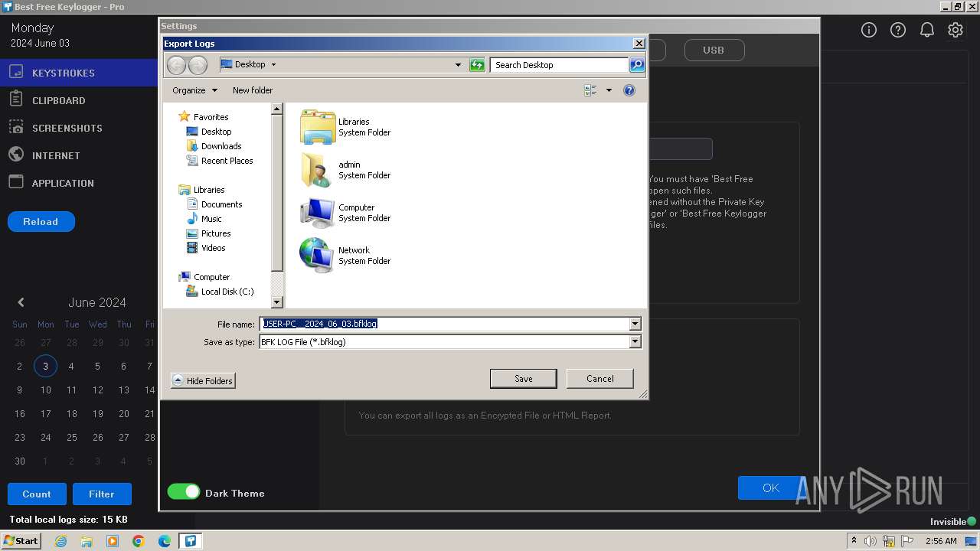Click the Windows Start button
The width and height of the screenshot is (980, 551).
pos(21,541)
